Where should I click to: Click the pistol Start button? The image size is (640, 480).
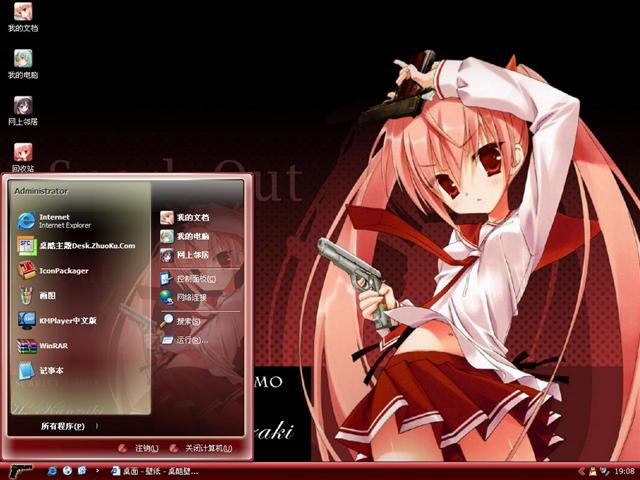(20, 471)
